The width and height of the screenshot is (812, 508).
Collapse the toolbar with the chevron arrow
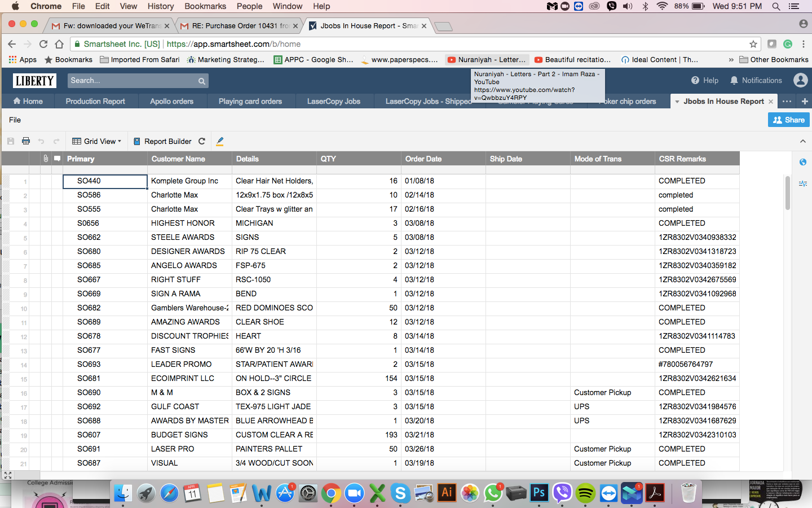pos(803,141)
